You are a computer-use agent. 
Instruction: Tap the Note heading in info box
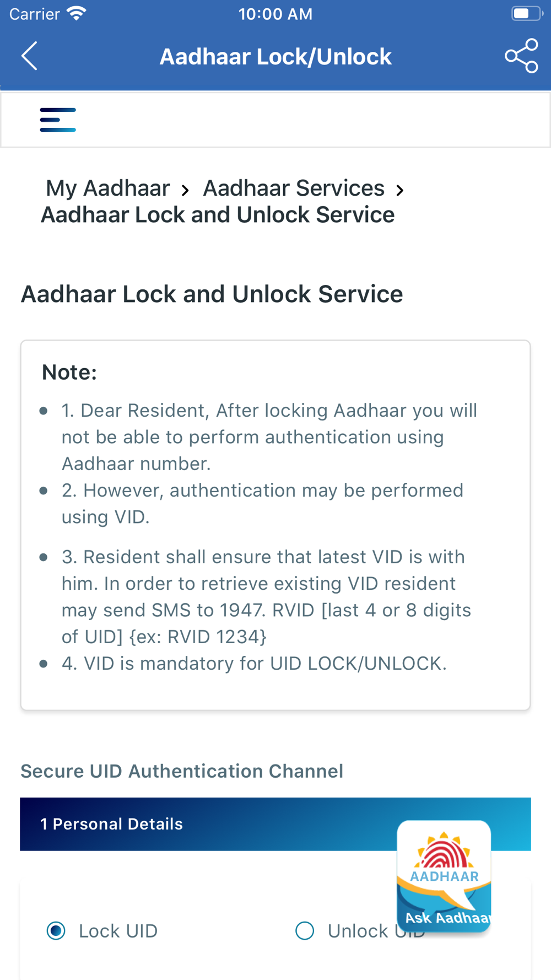point(69,373)
